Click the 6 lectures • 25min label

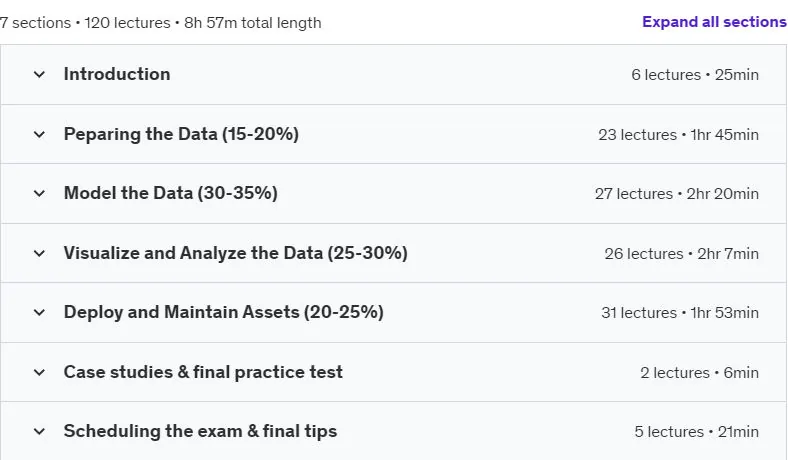695,75
